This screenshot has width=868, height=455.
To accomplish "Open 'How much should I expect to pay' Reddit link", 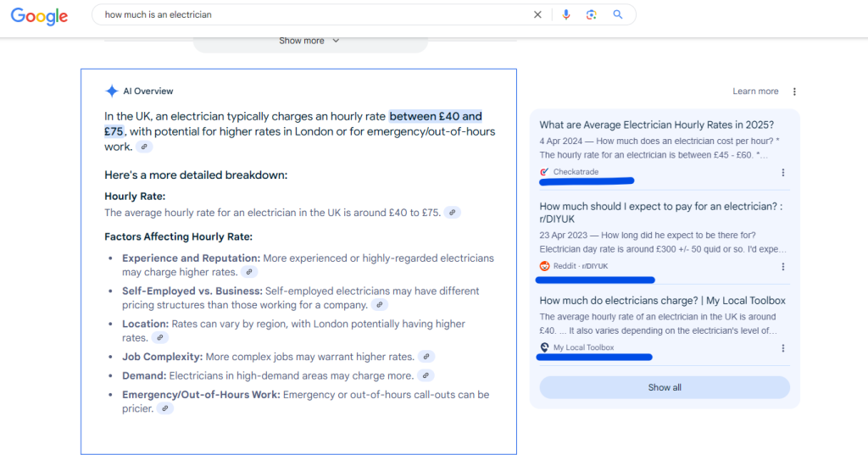I will [661, 213].
